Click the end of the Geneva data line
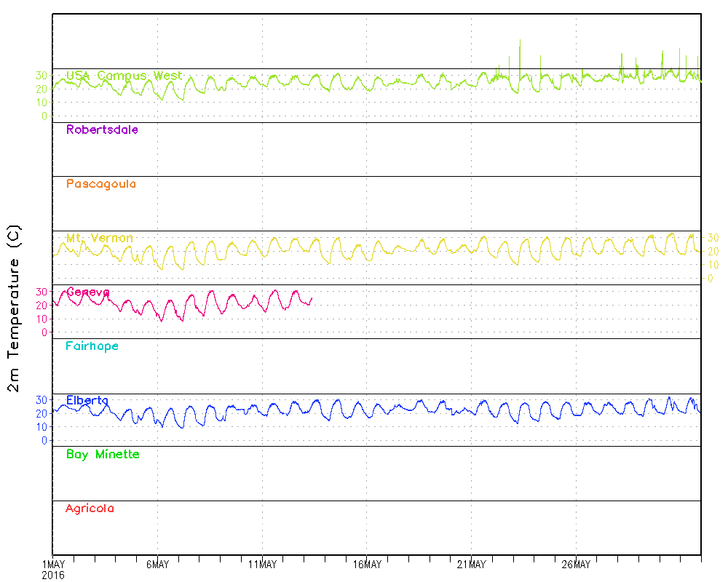 (x=312, y=298)
